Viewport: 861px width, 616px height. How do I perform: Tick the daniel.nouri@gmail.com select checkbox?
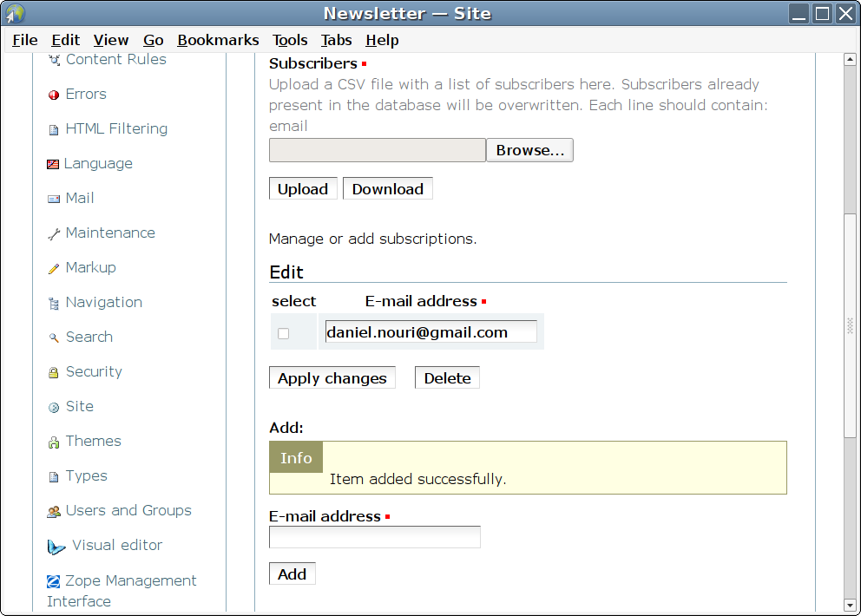coord(283,333)
